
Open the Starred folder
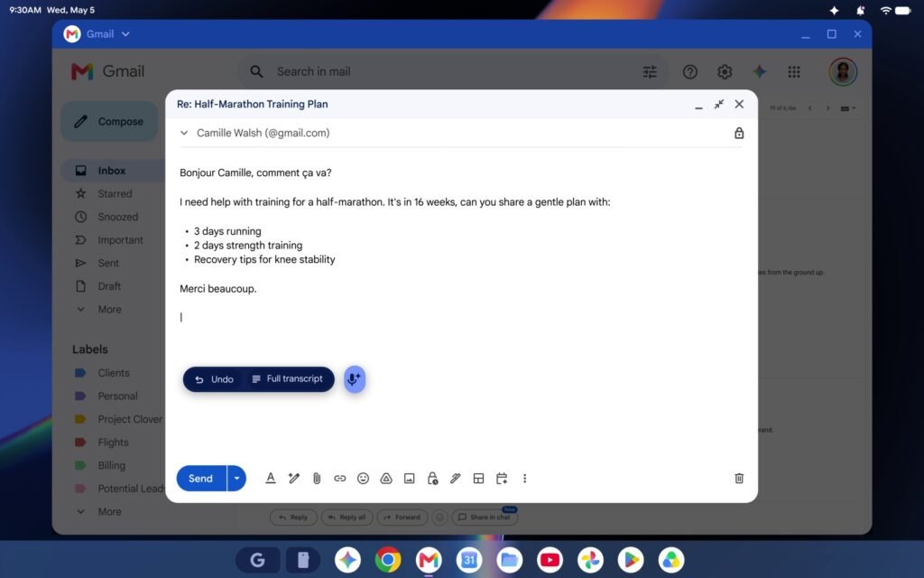113,193
